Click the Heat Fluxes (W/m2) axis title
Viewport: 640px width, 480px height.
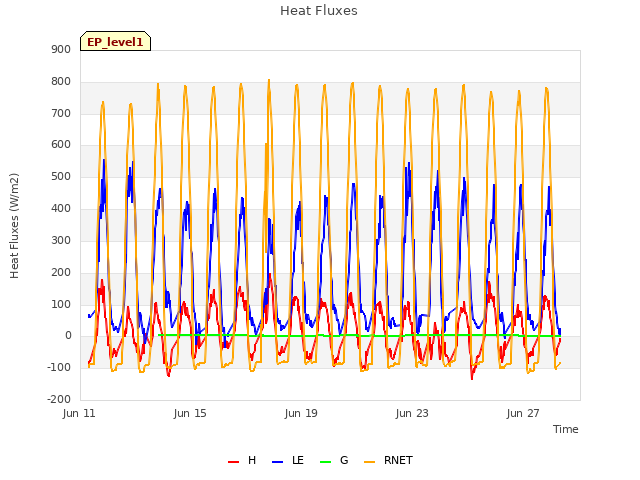point(14,226)
